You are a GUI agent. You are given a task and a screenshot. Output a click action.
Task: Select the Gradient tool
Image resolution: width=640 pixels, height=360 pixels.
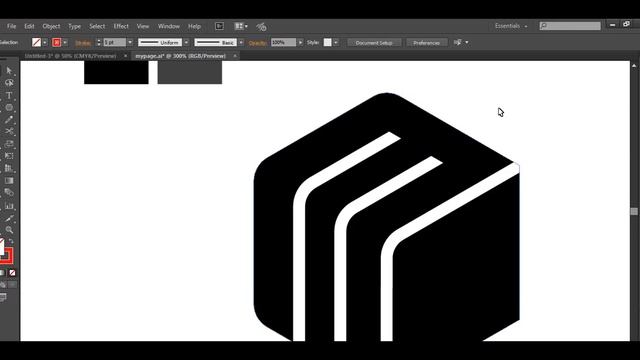coord(9,180)
